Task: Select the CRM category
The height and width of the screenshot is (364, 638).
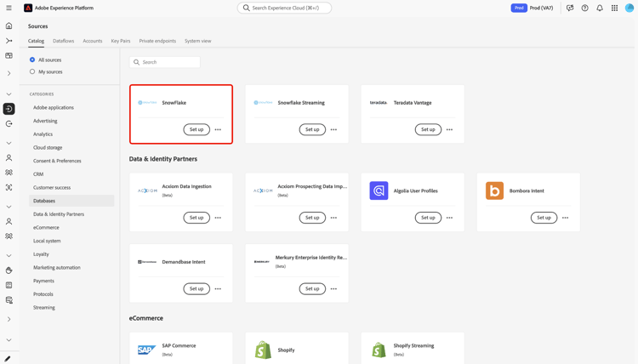Action: 38,174
